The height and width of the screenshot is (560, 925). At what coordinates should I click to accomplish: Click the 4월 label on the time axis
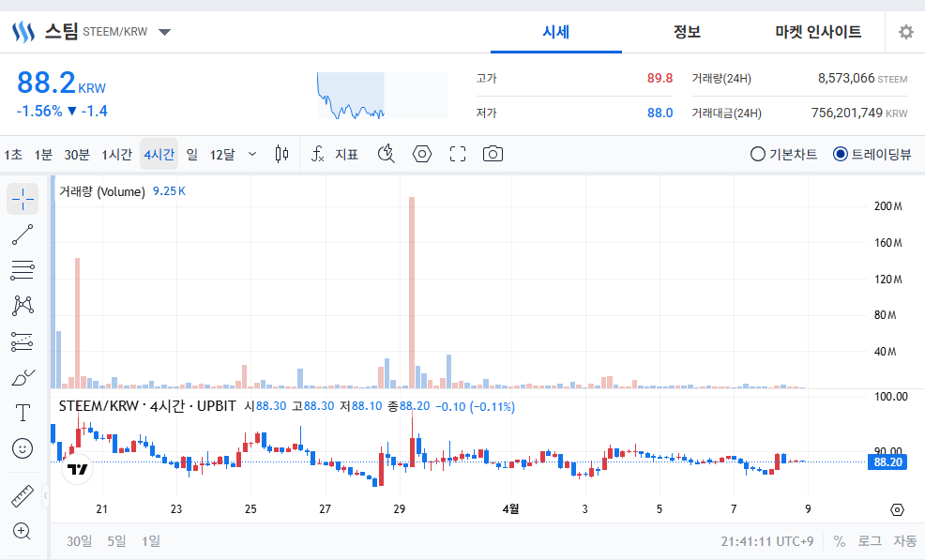(x=510, y=508)
